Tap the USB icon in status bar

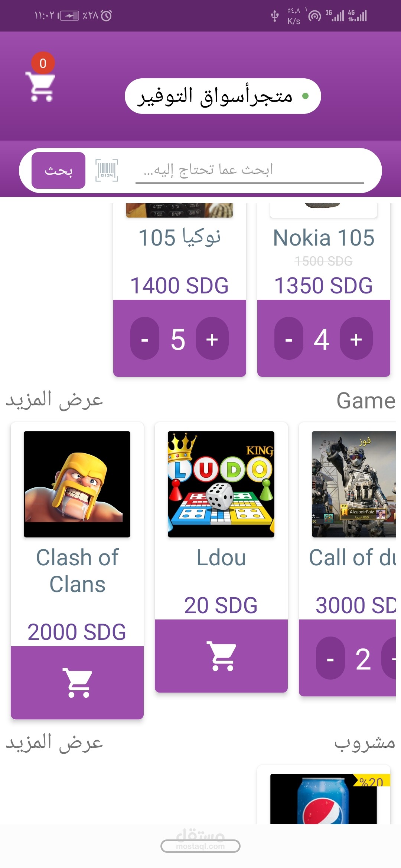pos(275,16)
